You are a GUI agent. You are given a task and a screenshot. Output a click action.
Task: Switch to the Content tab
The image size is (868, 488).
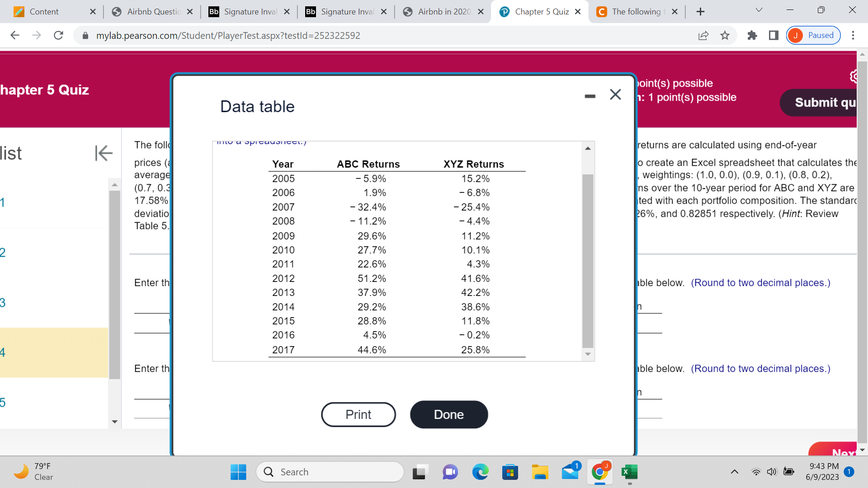click(44, 12)
